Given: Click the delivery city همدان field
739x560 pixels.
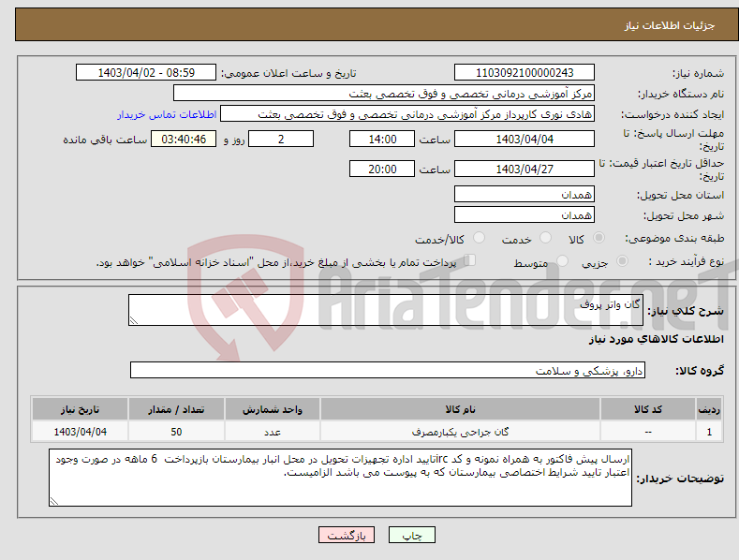Looking at the screenshot, I should tap(525, 215).
